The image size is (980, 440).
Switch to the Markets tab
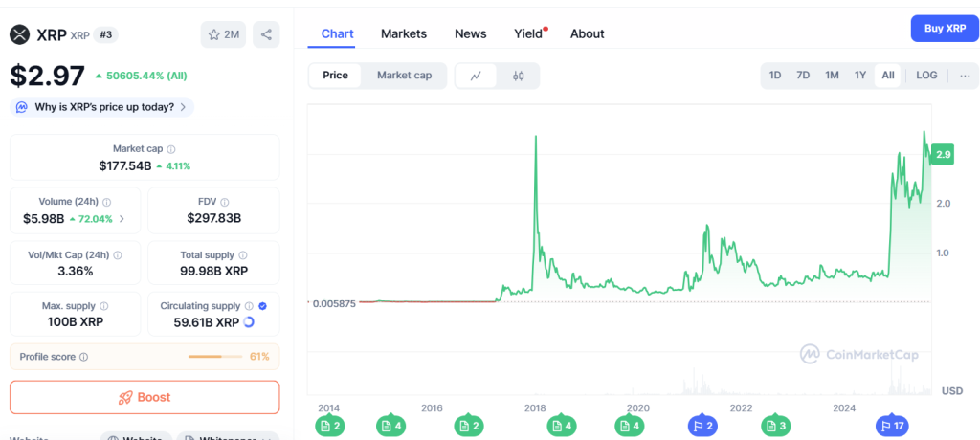(404, 33)
